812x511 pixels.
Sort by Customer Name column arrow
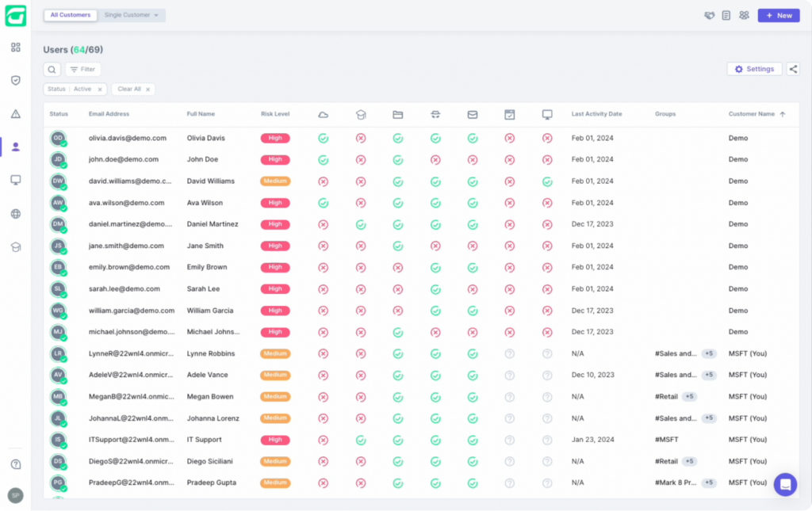click(783, 114)
